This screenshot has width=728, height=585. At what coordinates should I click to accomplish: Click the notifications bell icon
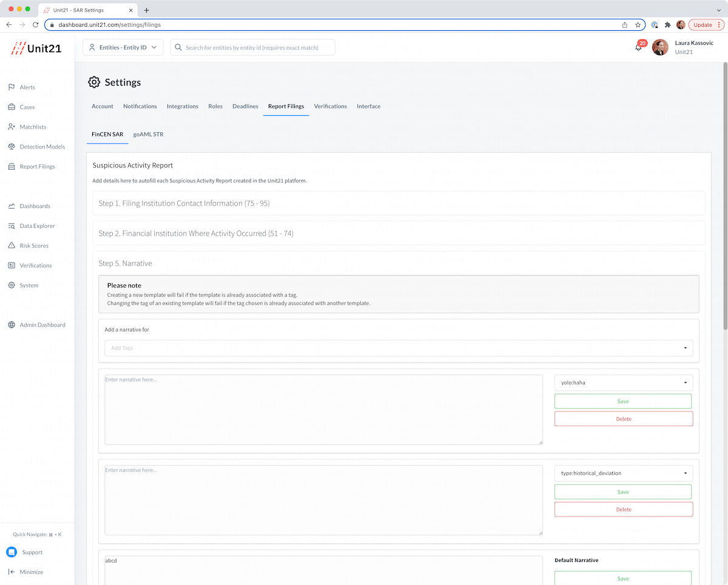pyautogui.click(x=638, y=47)
